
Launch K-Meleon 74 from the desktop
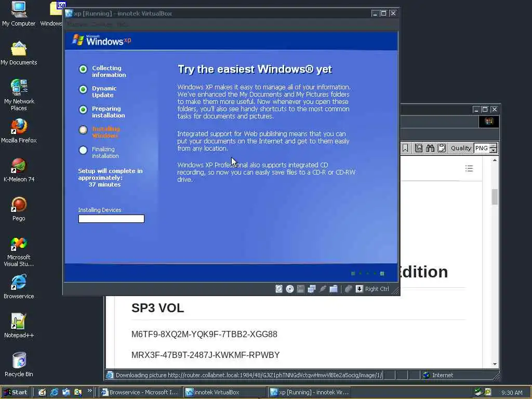[19, 170]
